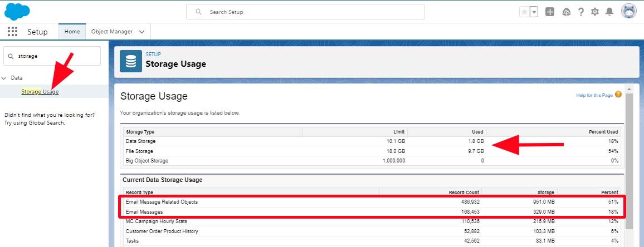Screen dimensions: 644x247
Task: Open the Setup gear menu
Action: [x=595, y=12]
